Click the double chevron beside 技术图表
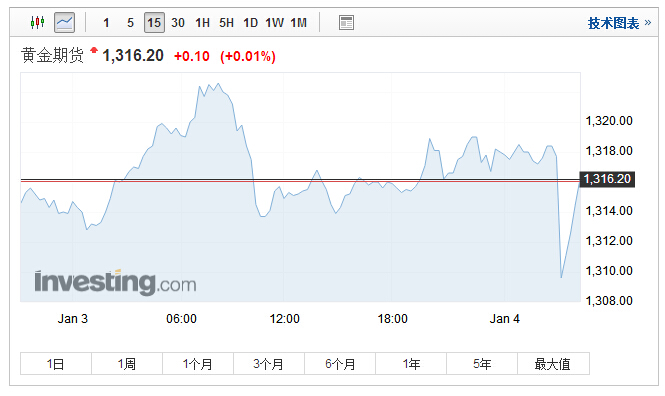Viewport: 665px width, 396px height. coord(648,22)
